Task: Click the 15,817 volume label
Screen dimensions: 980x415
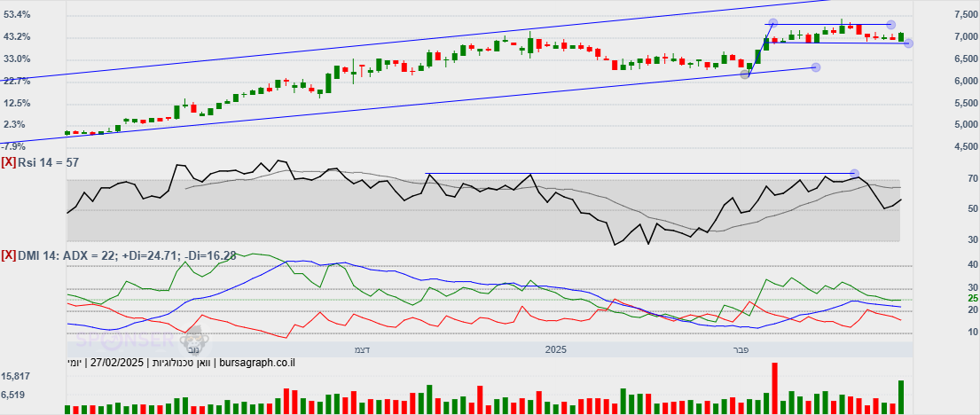Action: tap(17, 376)
